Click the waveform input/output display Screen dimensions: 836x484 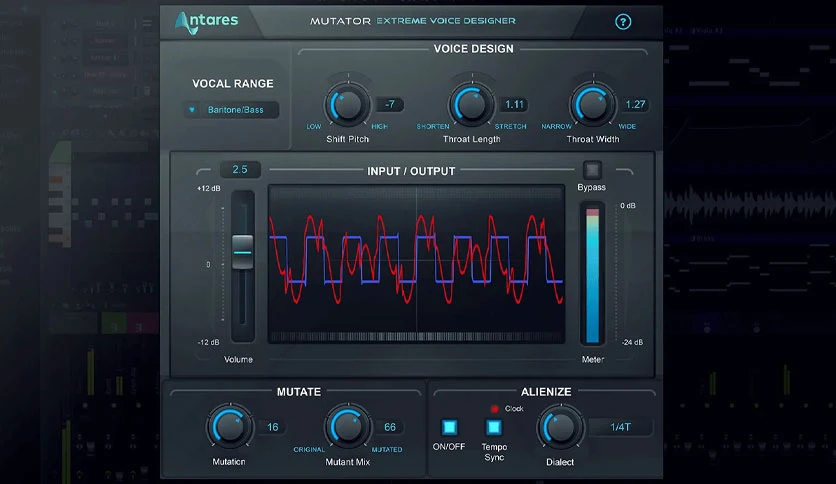(x=416, y=264)
